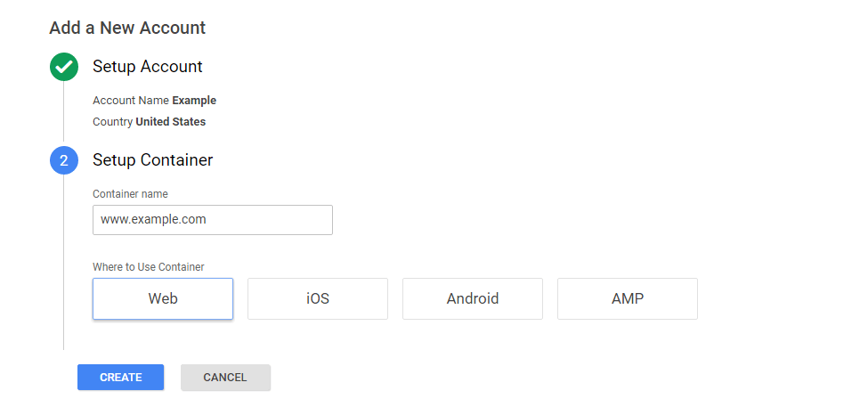Click the green checkmark step icon
The image size is (868, 407).
(64, 67)
